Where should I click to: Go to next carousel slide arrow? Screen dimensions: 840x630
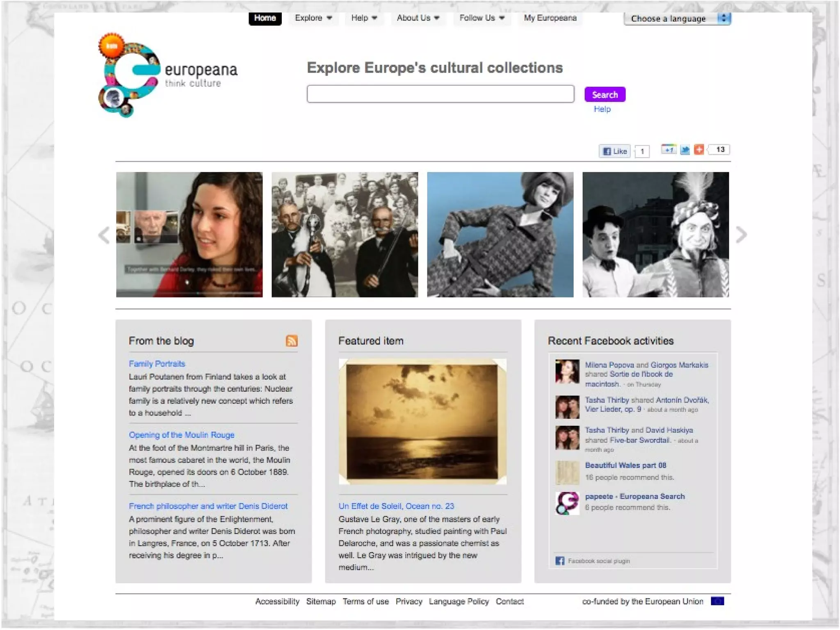coord(741,235)
